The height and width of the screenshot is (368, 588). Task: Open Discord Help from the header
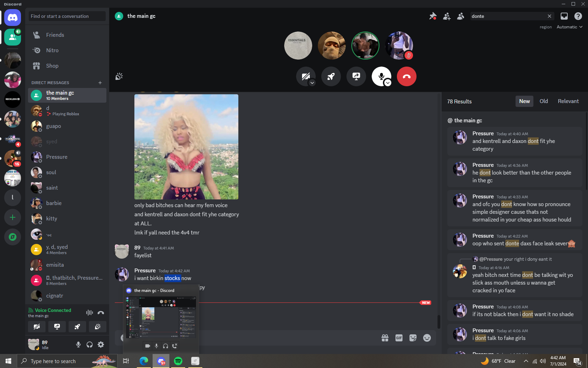pyautogui.click(x=578, y=16)
